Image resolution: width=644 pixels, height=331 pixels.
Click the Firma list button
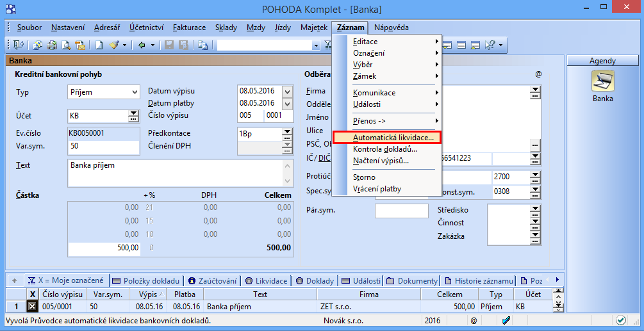[x=535, y=93]
